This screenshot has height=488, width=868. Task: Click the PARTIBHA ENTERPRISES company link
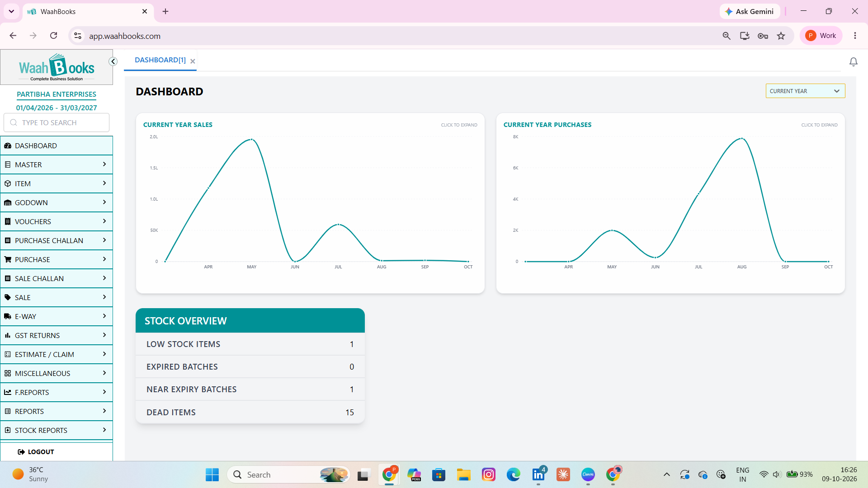pyautogui.click(x=57, y=94)
